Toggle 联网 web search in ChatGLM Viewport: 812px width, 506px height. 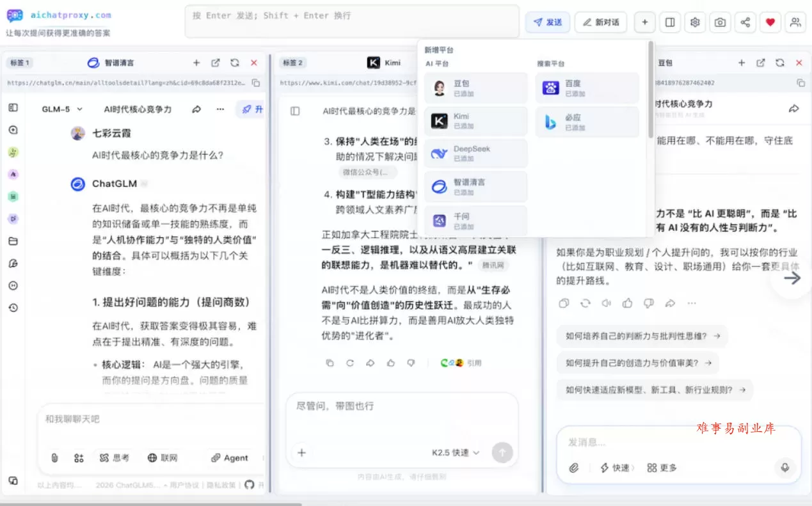click(x=163, y=458)
